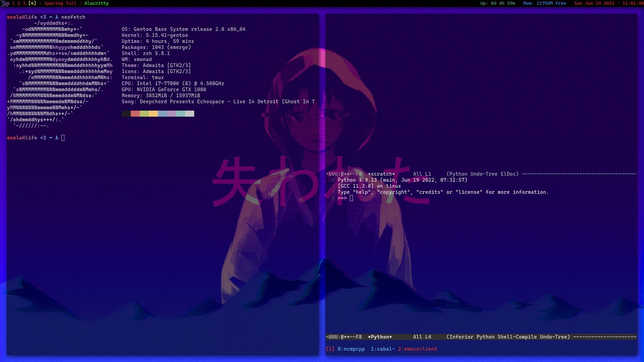This screenshot has height=362, width=644.
Task: Click the zsh prompt cursor after neofetch
Action: [x=63, y=138]
